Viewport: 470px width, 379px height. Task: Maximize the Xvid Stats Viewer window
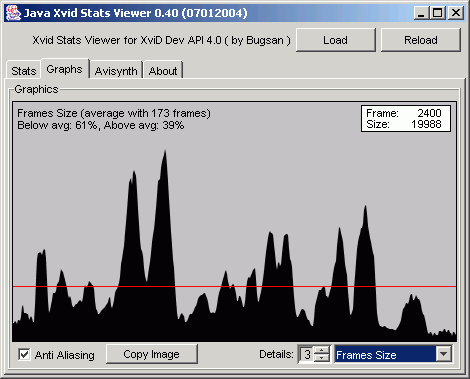[x=438, y=13]
